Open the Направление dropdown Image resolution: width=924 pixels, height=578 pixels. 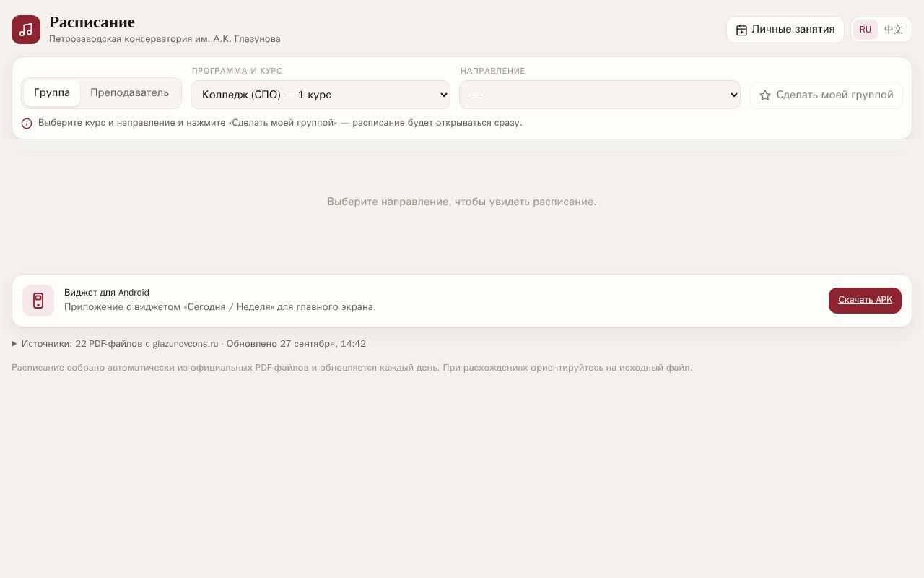pyautogui.click(x=600, y=95)
